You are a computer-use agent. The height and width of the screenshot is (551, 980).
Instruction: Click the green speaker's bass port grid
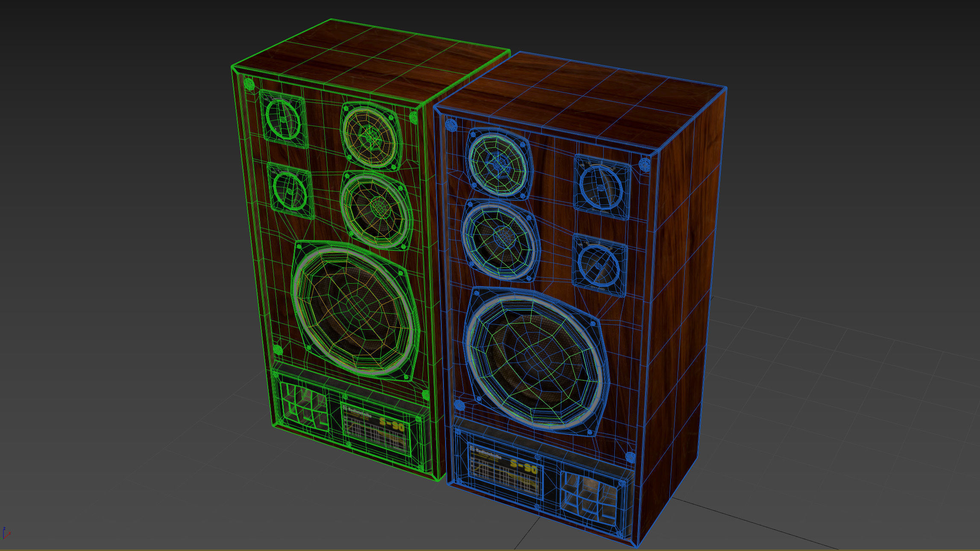coord(305,405)
